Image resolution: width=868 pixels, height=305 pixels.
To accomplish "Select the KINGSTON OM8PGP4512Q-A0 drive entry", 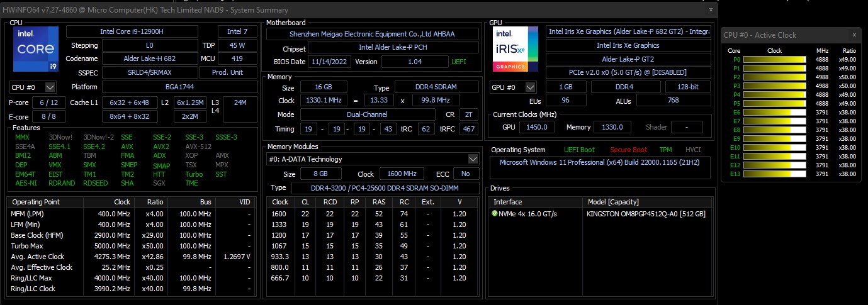I will point(646,214).
